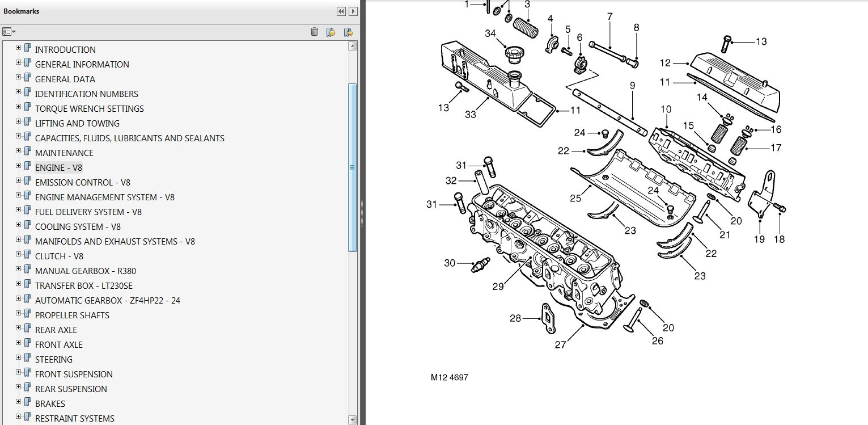Select the CLUTCH - V8 label
Screen dimensions: 868x425
click(59, 256)
